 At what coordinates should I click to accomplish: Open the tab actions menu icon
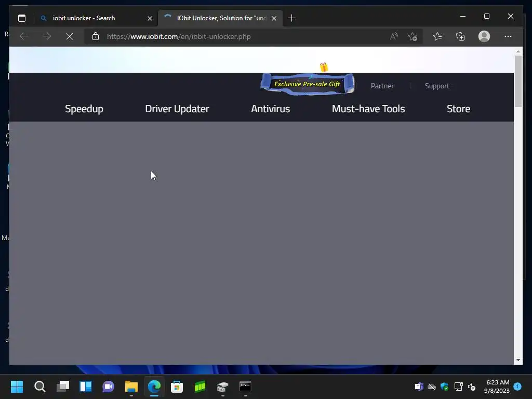pos(22,18)
